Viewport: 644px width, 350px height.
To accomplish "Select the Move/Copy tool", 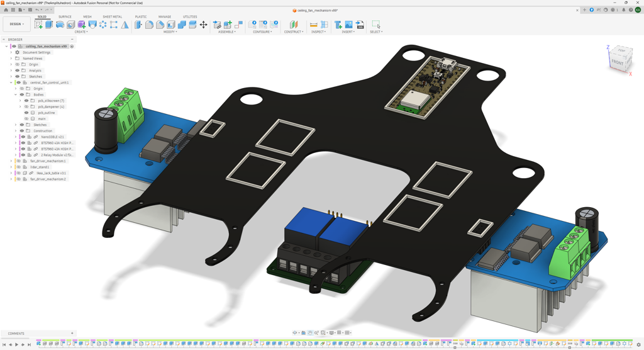I will [x=203, y=25].
